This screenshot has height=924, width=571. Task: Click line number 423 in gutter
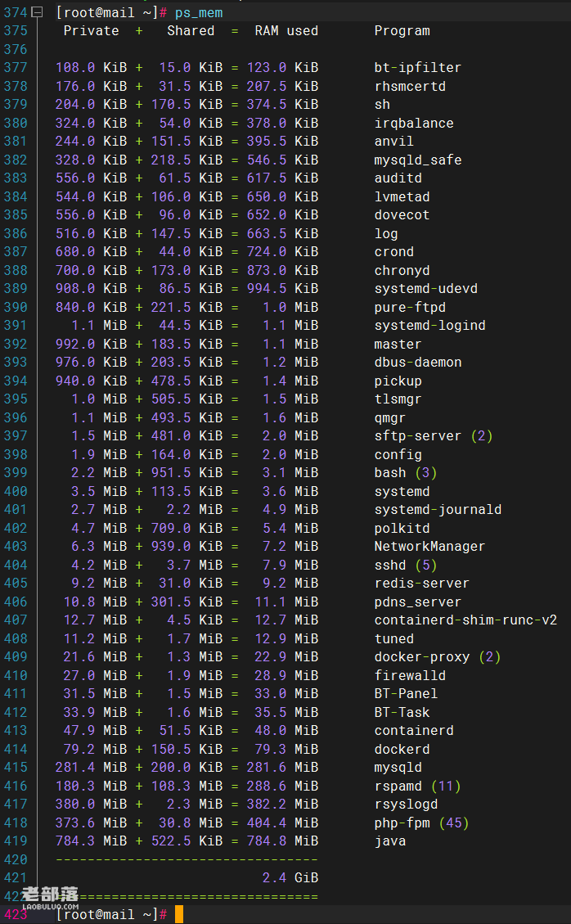[16, 914]
